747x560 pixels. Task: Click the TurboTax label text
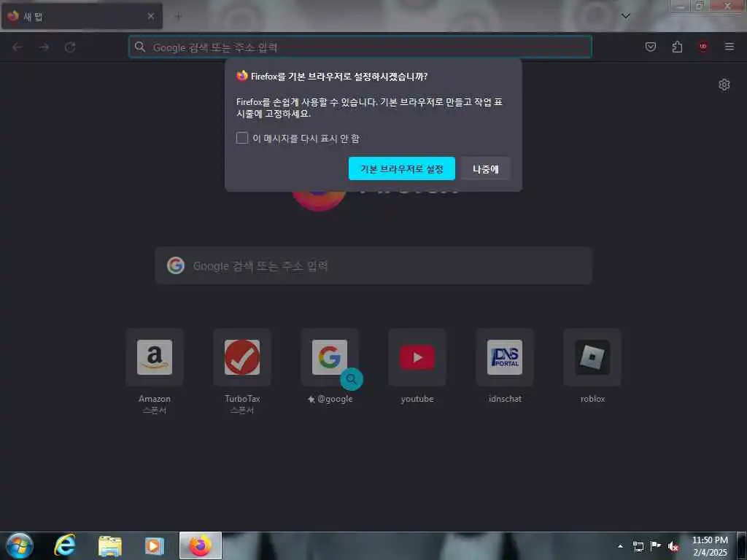242,399
